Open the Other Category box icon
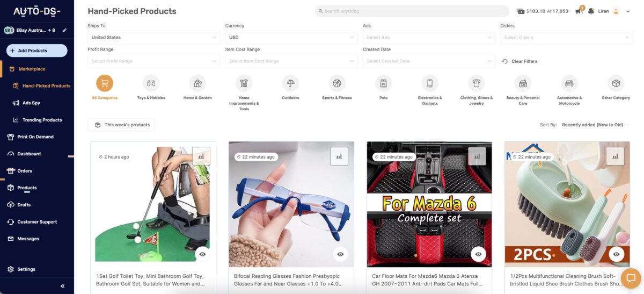Viewport: 644px width, 294px height. [616, 83]
